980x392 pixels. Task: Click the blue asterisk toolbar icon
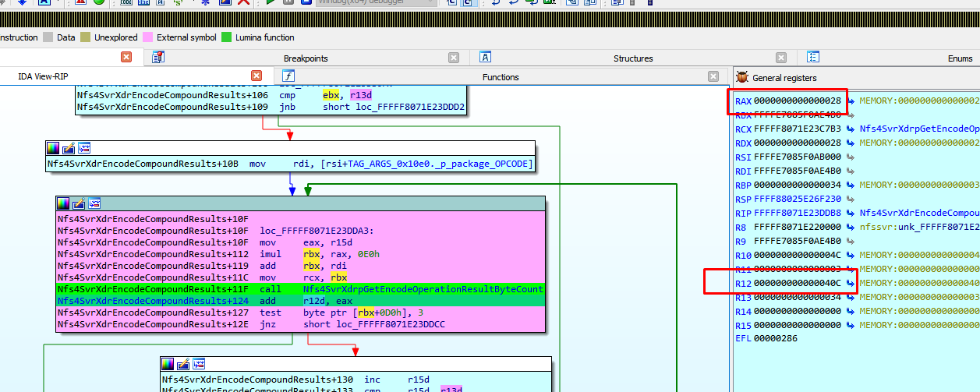tap(205, 2)
